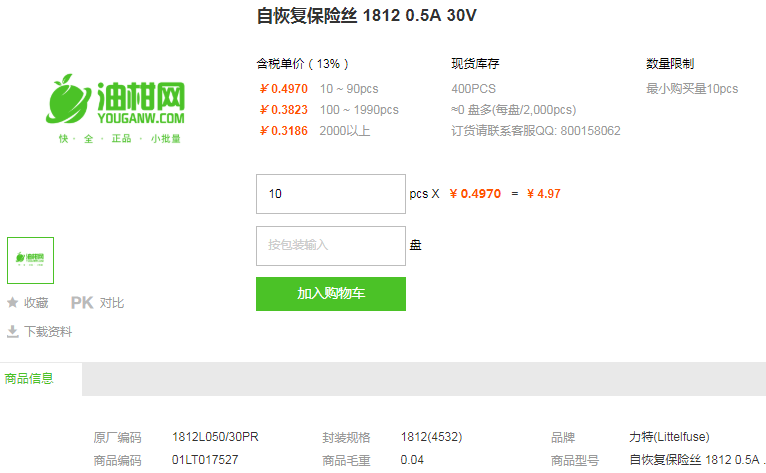This screenshot has height=473, width=766.
Task: Click the 品牌 label
Action: click(563, 437)
